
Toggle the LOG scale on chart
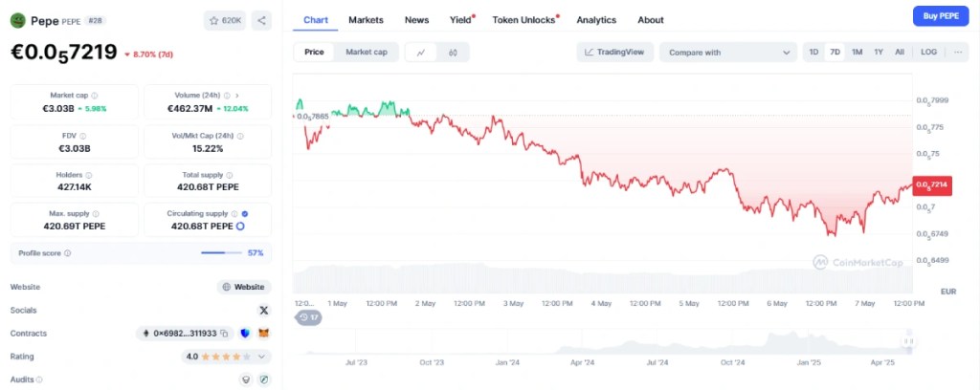tap(928, 53)
